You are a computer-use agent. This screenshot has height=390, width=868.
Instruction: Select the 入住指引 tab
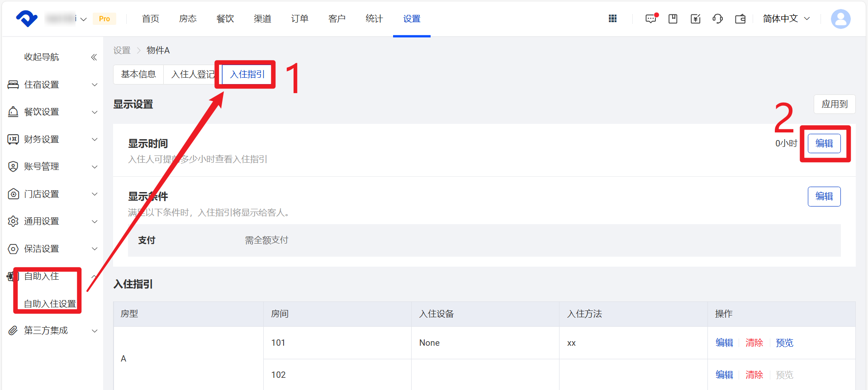pos(247,74)
